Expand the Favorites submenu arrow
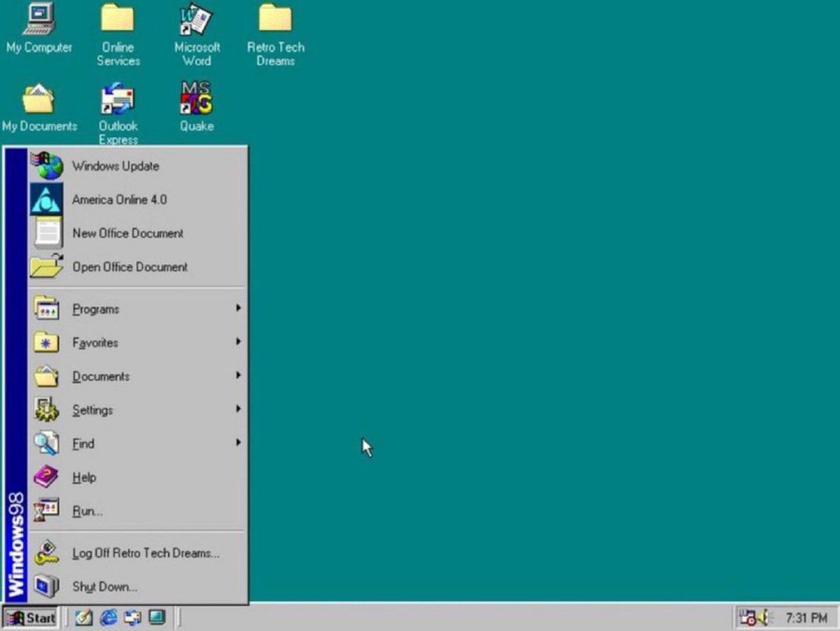 pos(239,342)
